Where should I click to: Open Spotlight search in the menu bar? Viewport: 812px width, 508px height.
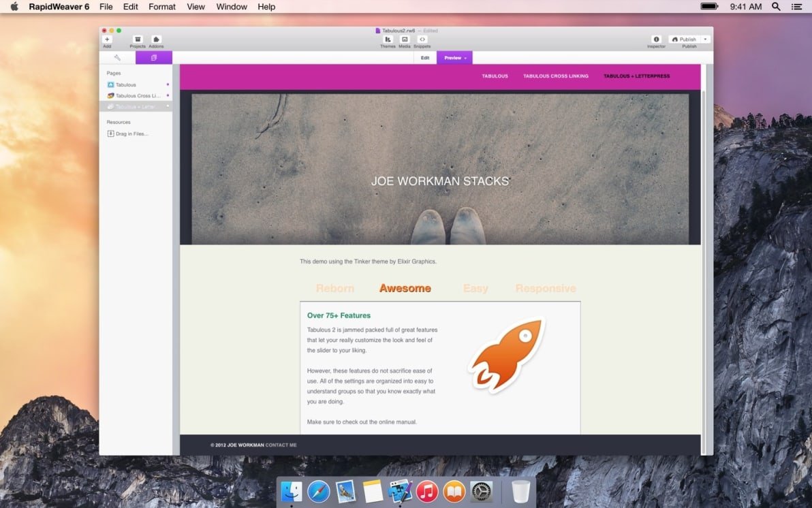pos(776,7)
